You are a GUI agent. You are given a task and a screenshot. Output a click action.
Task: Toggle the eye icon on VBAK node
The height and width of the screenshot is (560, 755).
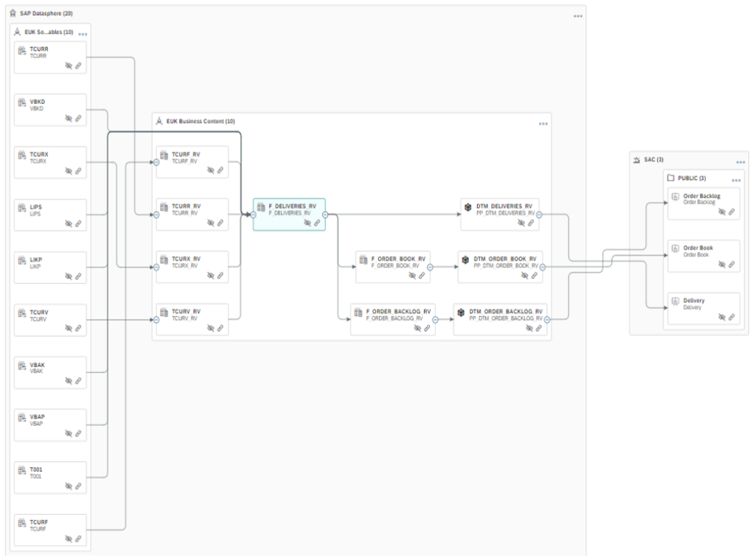[x=69, y=381]
